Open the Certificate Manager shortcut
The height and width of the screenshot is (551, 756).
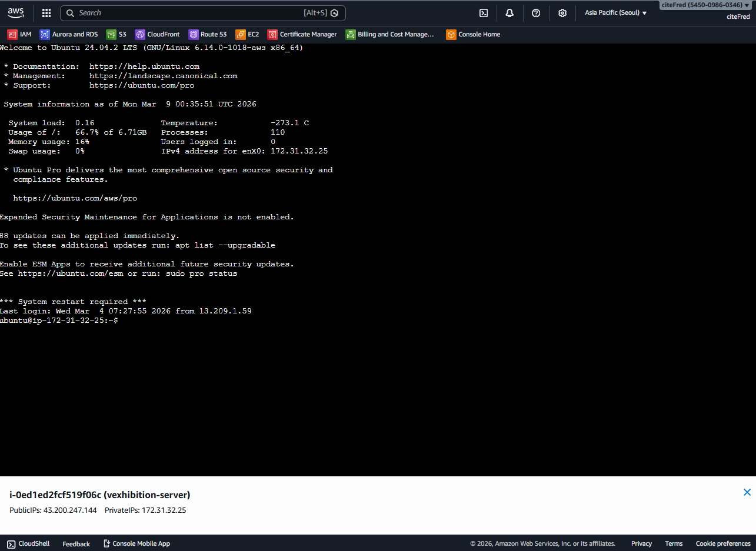pyautogui.click(x=302, y=35)
